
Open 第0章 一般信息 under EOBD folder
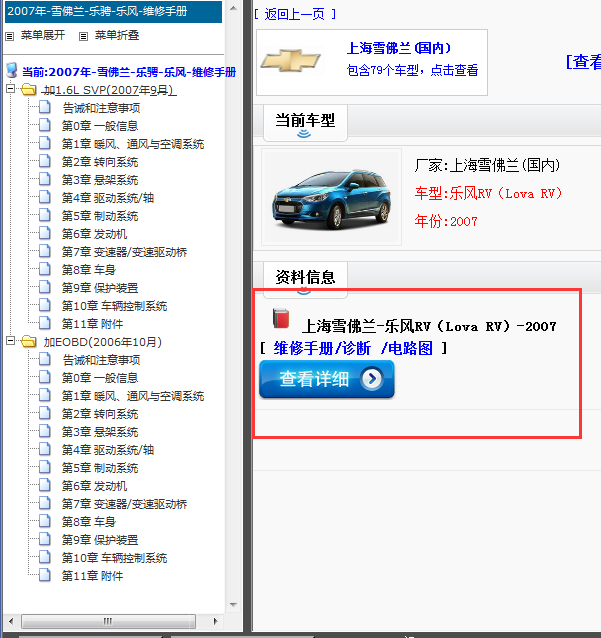pyautogui.click(x=100, y=378)
